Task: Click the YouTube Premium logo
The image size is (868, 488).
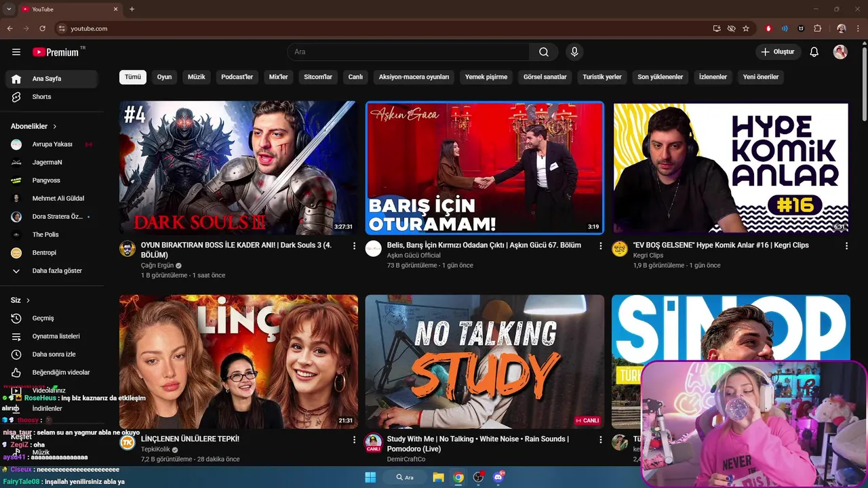Action: click(56, 52)
